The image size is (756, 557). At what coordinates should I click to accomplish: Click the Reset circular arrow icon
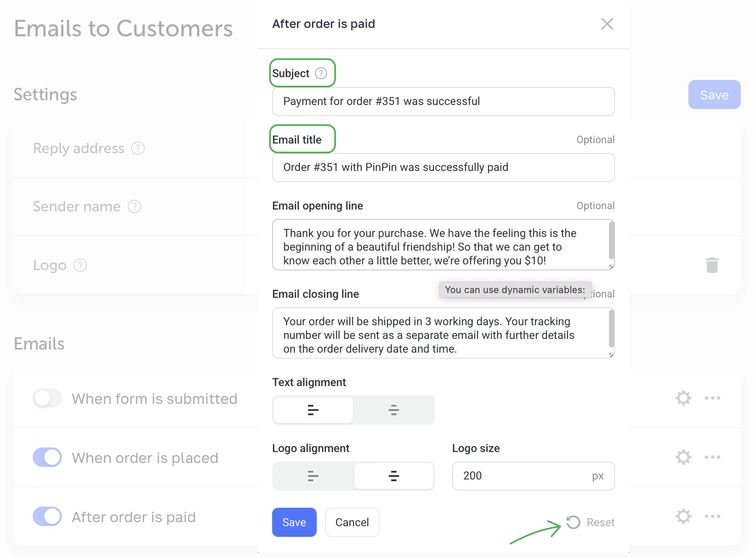(x=573, y=522)
